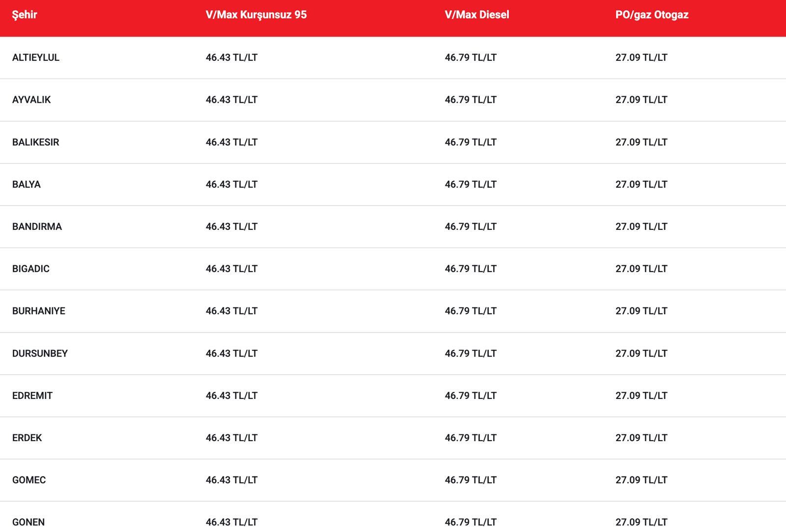
Task: Click BIGADIC Diesel price cell
Action: (471, 269)
